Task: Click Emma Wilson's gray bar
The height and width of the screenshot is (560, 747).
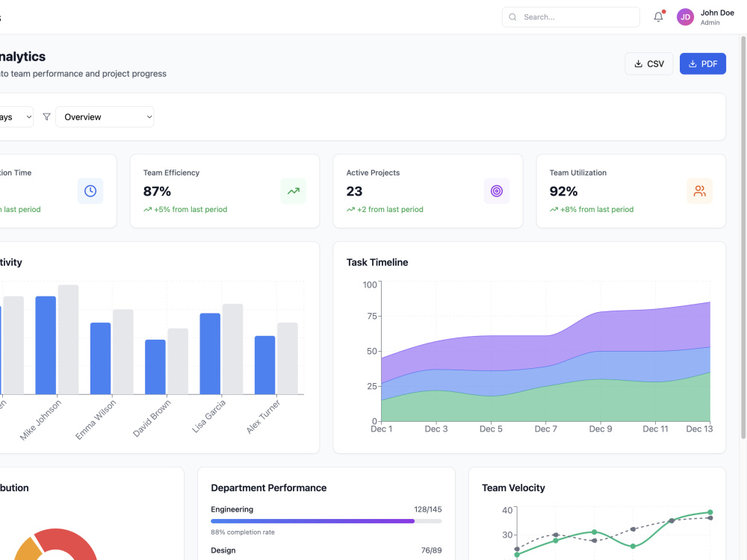Action: pyautogui.click(x=123, y=352)
